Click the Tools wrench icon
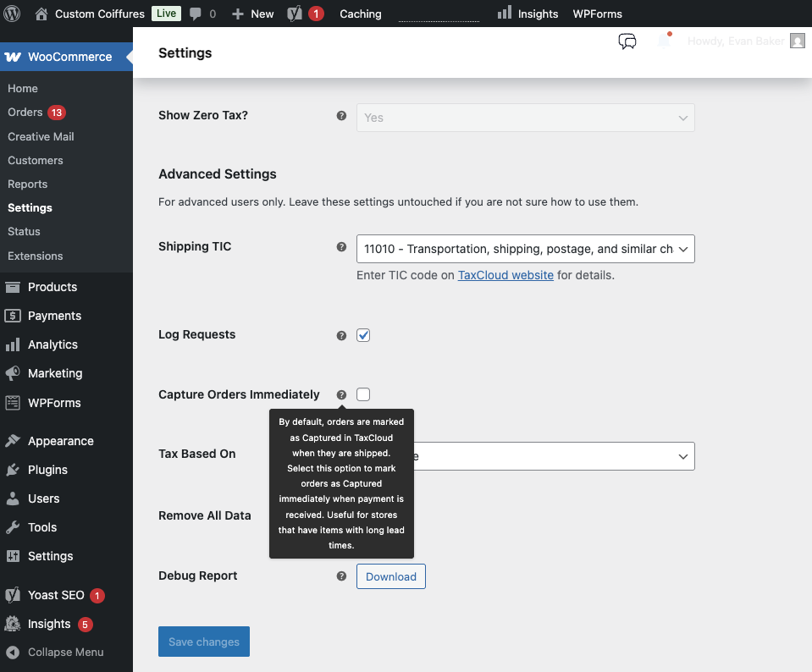This screenshot has height=672, width=812. [x=13, y=527]
